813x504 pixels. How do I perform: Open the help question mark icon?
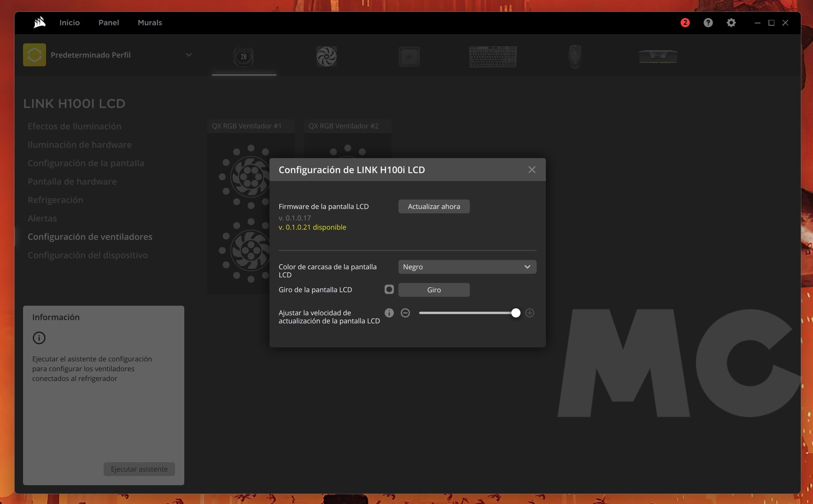708,23
